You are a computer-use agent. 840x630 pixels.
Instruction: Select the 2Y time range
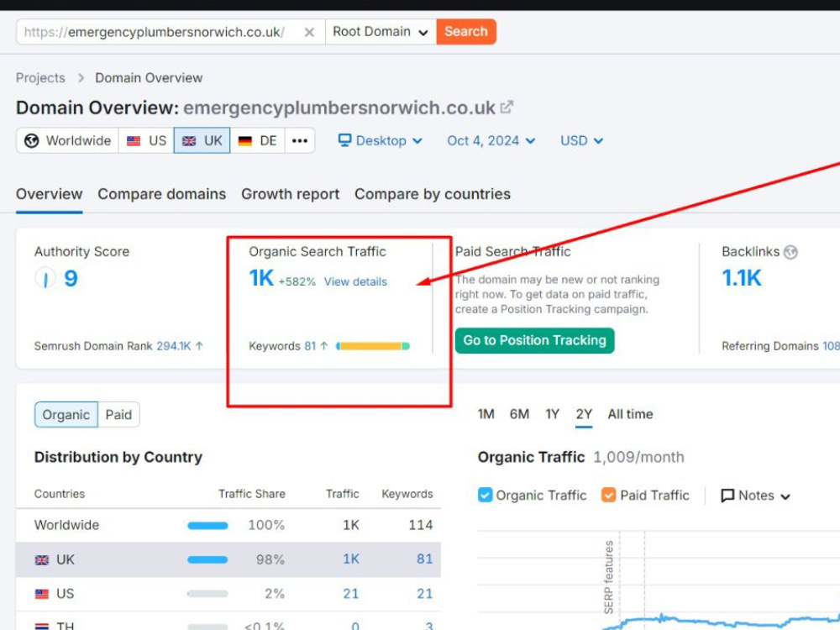tap(584, 414)
